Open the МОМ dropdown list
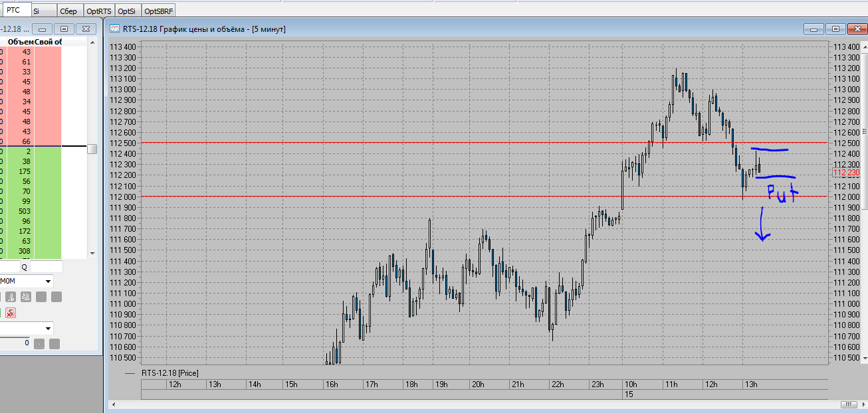Screen dimensions: 868x413 tap(49, 281)
